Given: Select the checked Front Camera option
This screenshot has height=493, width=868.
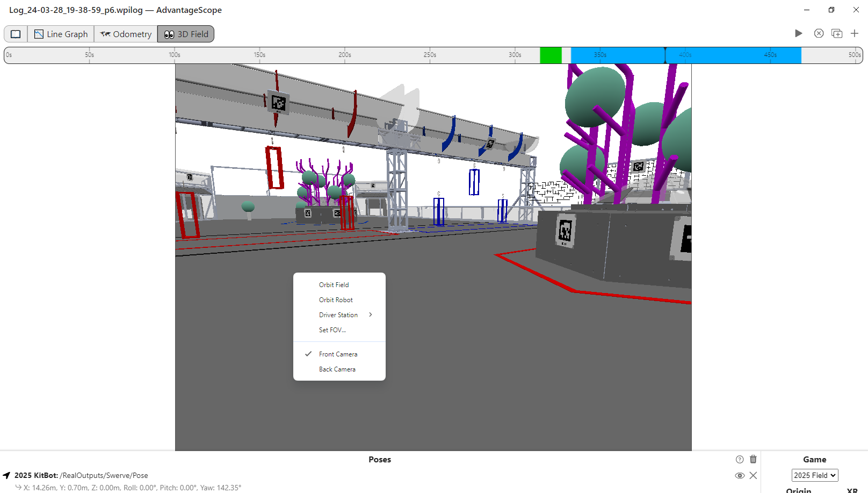Looking at the screenshot, I should pyautogui.click(x=338, y=354).
